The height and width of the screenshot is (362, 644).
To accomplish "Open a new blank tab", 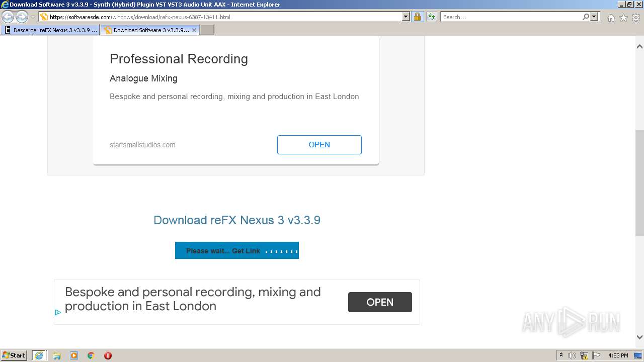I will point(207,30).
